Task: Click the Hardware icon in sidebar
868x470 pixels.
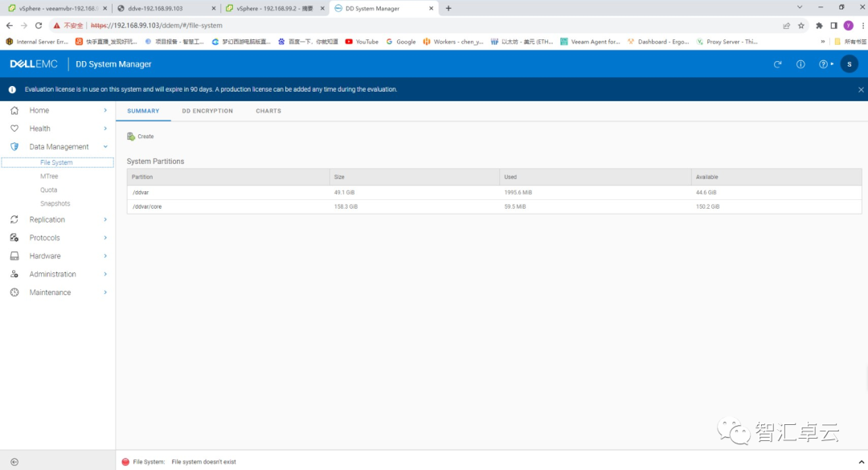Action: click(x=14, y=255)
